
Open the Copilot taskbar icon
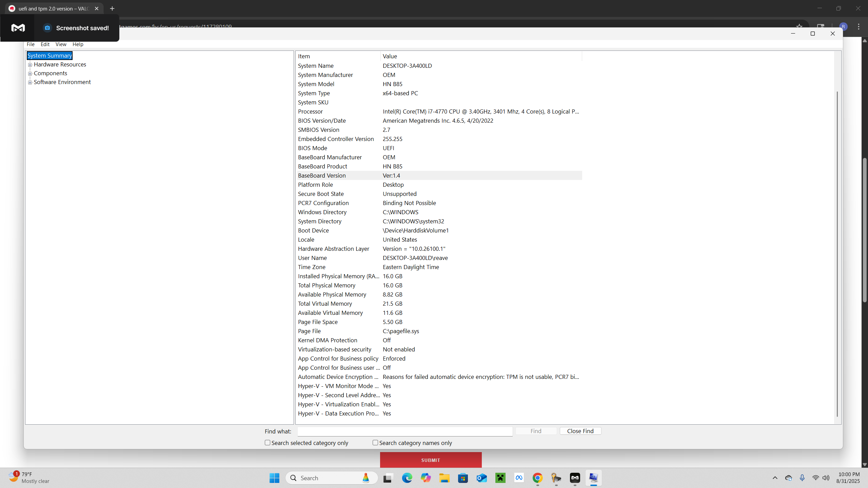426,478
